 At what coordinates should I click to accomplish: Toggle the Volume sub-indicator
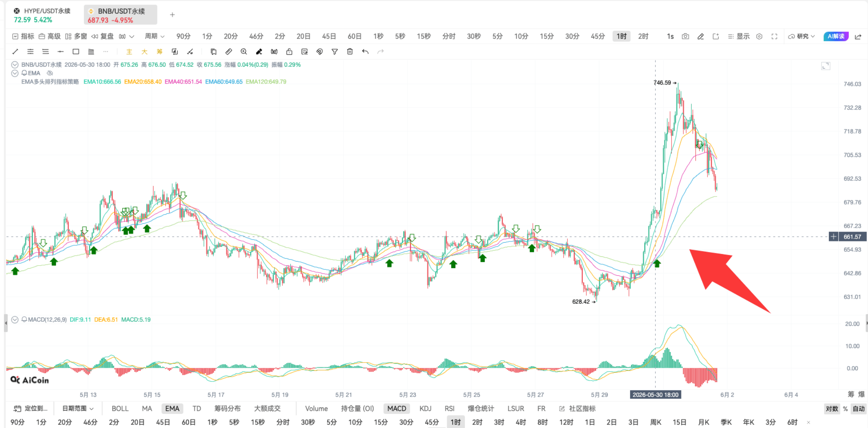316,408
